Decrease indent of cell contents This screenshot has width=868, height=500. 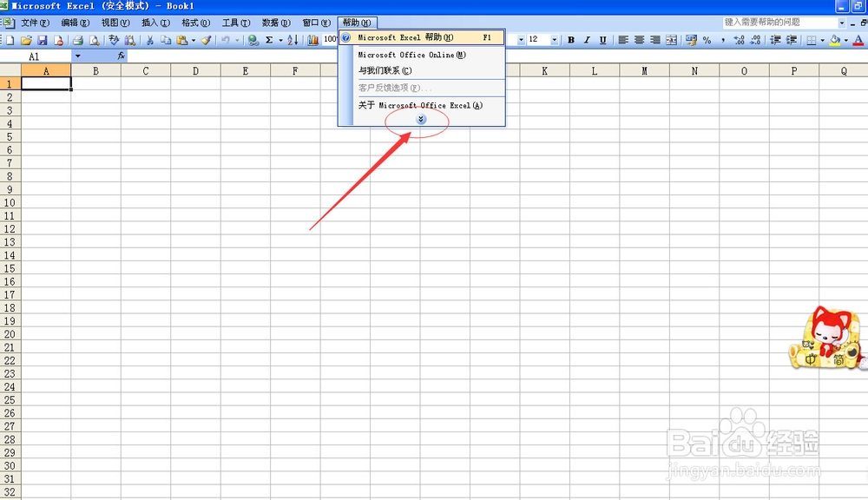[775, 40]
